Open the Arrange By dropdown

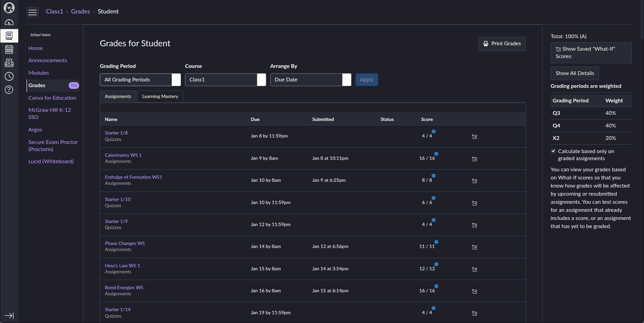310,80
